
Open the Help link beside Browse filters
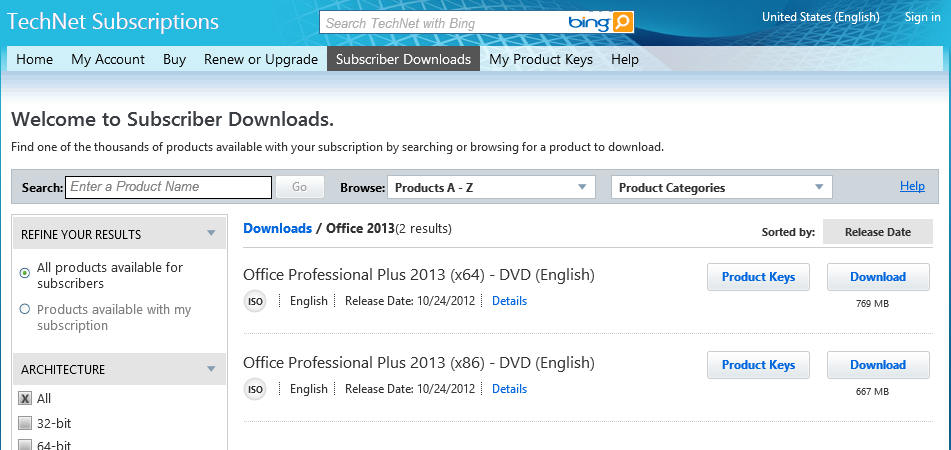(912, 186)
